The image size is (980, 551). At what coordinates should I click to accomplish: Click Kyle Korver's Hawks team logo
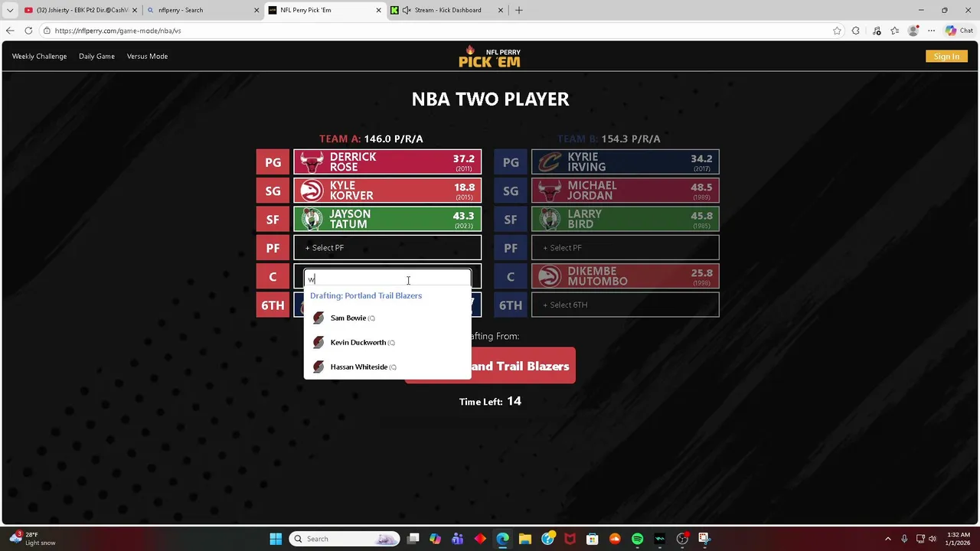[x=312, y=191]
